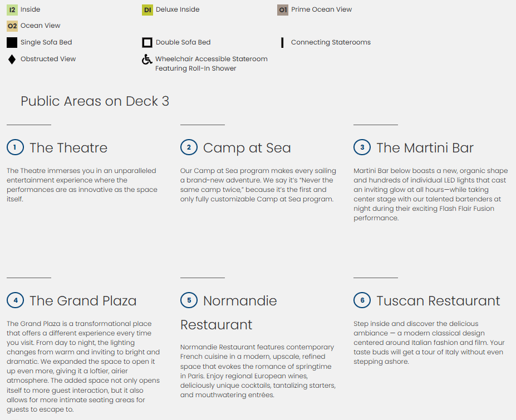This screenshot has width=516, height=420.
Task: Click the O1 Prime Ocean View badge
Action: point(283,9)
